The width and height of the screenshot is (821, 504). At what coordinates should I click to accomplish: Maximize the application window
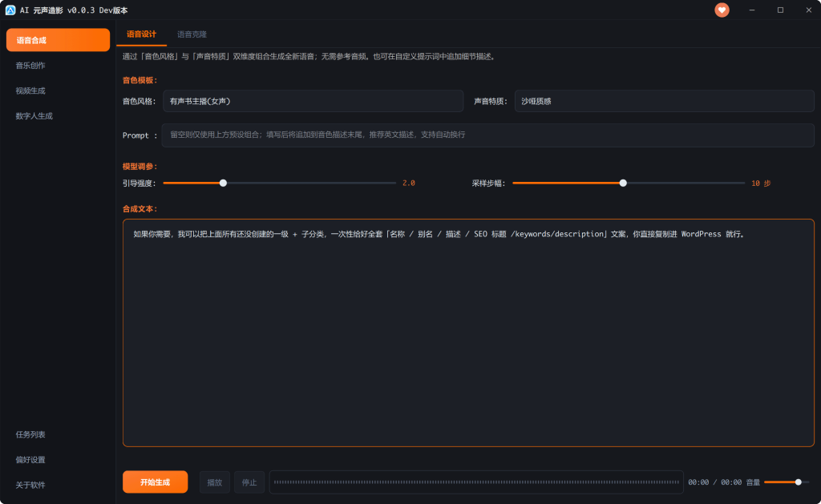(780, 10)
